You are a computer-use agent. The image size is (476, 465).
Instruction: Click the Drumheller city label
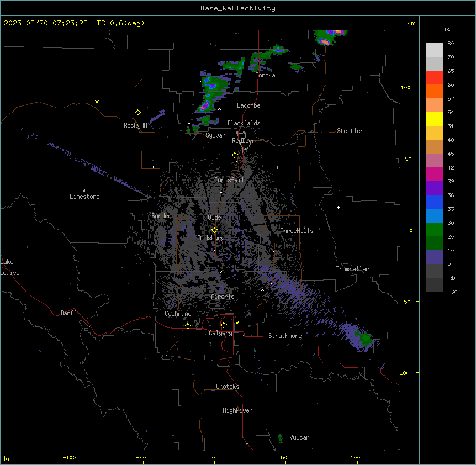352,269
